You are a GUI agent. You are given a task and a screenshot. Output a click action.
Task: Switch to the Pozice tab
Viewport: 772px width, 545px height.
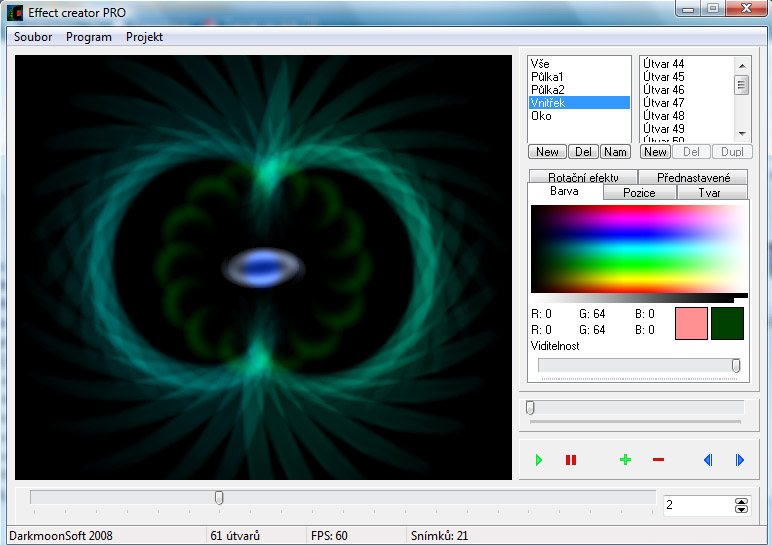pos(640,192)
